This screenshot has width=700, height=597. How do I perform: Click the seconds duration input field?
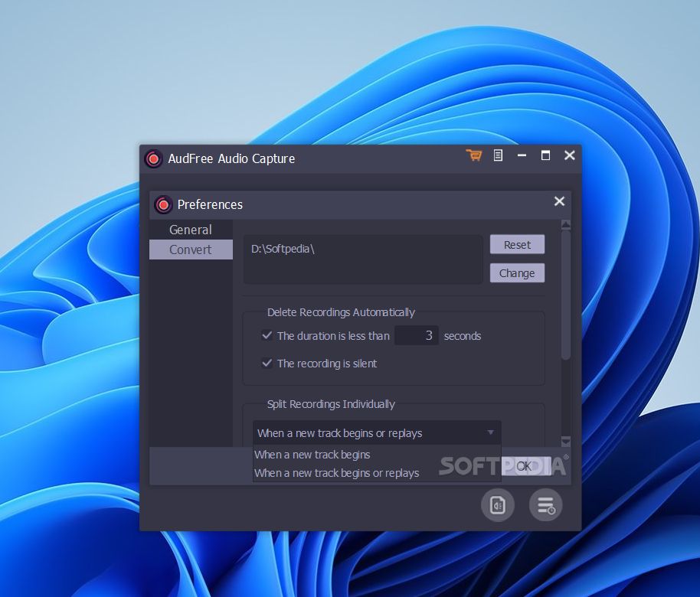tap(417, 335)
